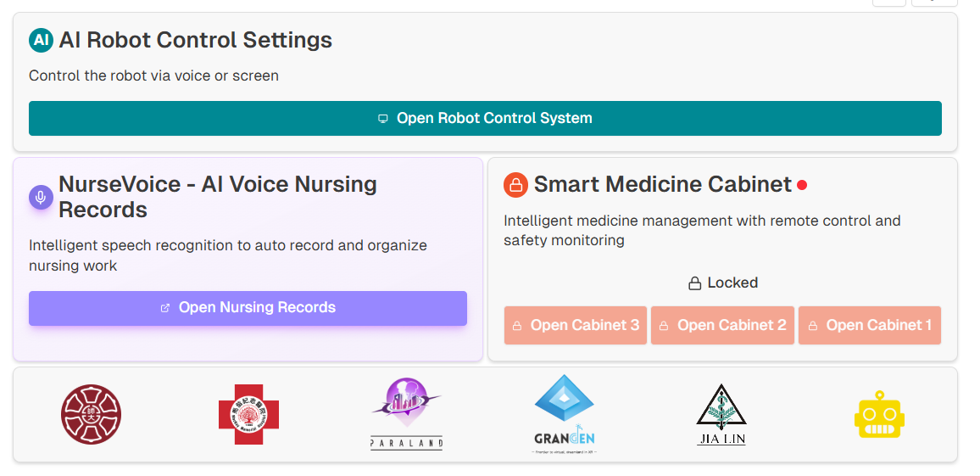Click the maroon circular university emblem
This screenshot has width=980, height=476.
(91, 414)
